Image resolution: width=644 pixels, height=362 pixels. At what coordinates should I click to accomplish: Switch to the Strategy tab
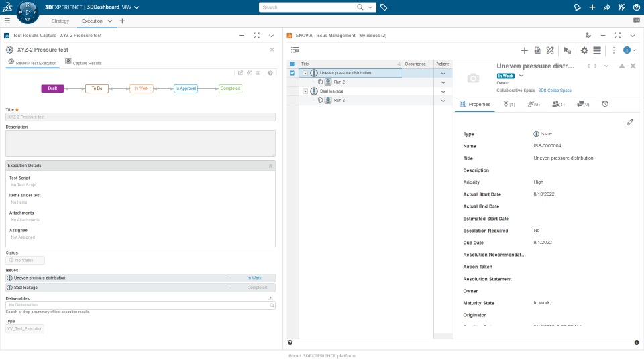(x=60, y=21)
